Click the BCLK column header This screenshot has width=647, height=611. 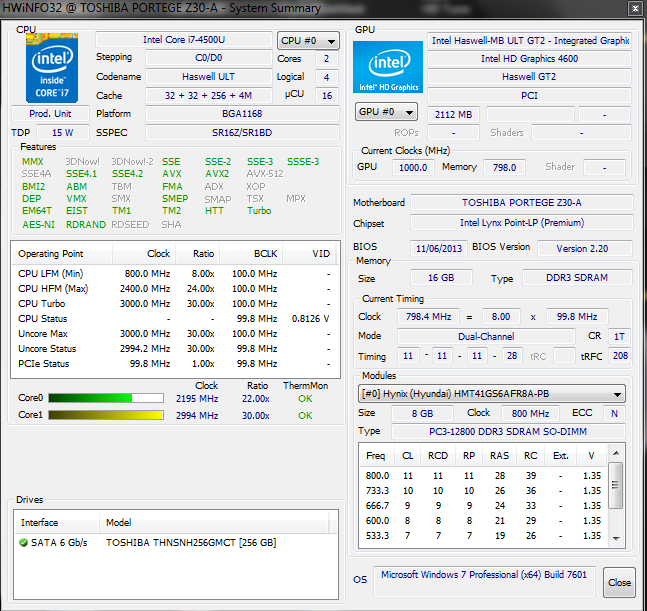coord(251,254)
